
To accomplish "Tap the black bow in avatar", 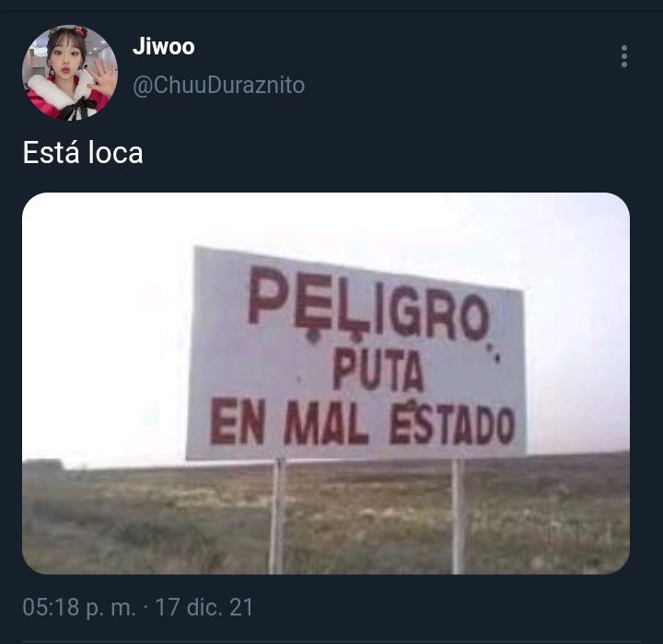I will click(x=77, y=110).
